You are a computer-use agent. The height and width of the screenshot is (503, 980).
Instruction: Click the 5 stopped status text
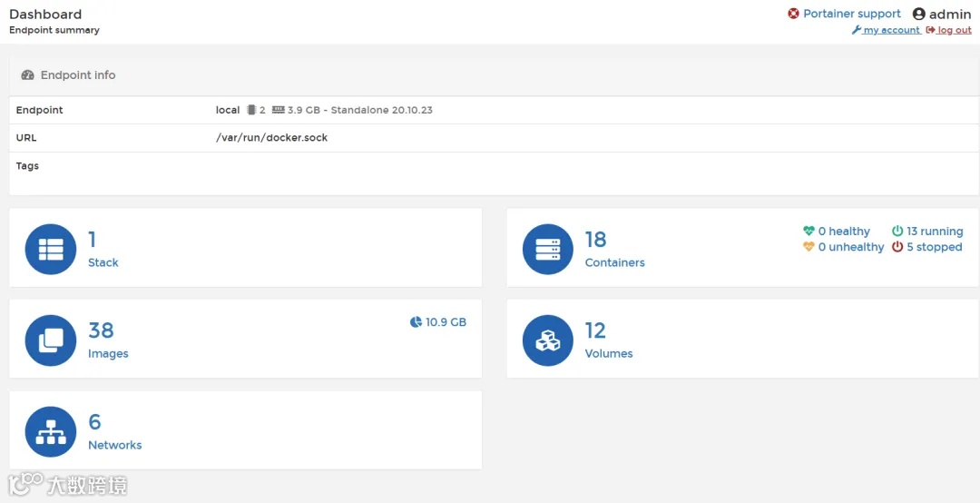pyautogui.click(x=935, y=247)
